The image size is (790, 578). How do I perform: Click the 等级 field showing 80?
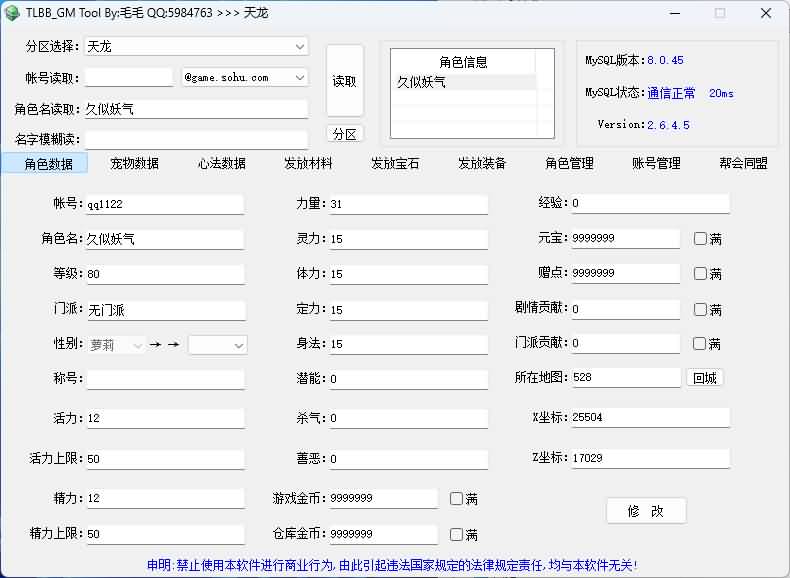165,274
